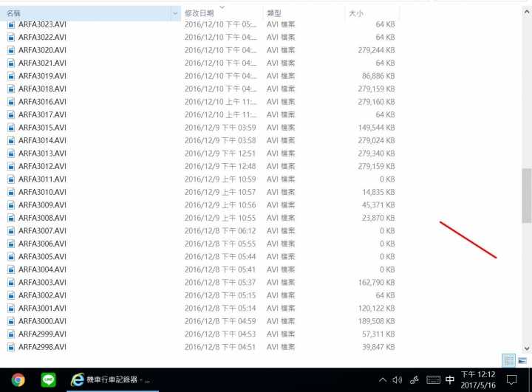Screen dimensions: 532x392
Task: Select the file icon of ARFA3016.AVI
Action: [11, 102]
